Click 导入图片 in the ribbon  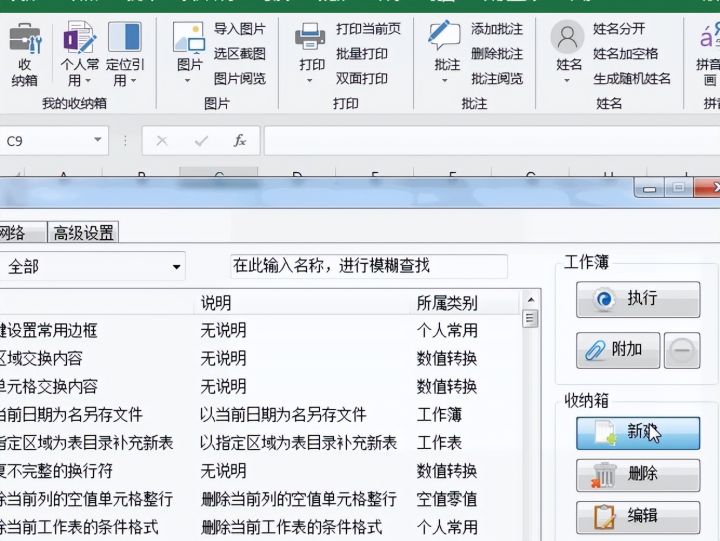coord(240,29)
